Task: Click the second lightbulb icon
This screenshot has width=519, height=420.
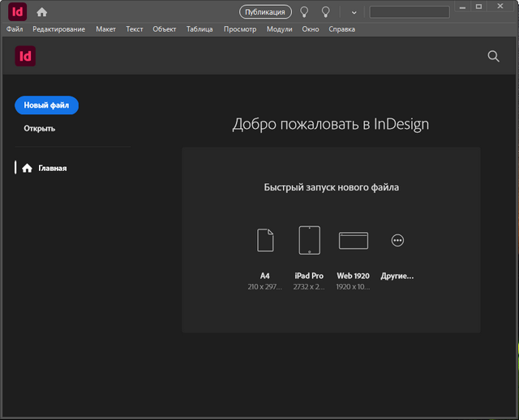Action: [326, 12]
